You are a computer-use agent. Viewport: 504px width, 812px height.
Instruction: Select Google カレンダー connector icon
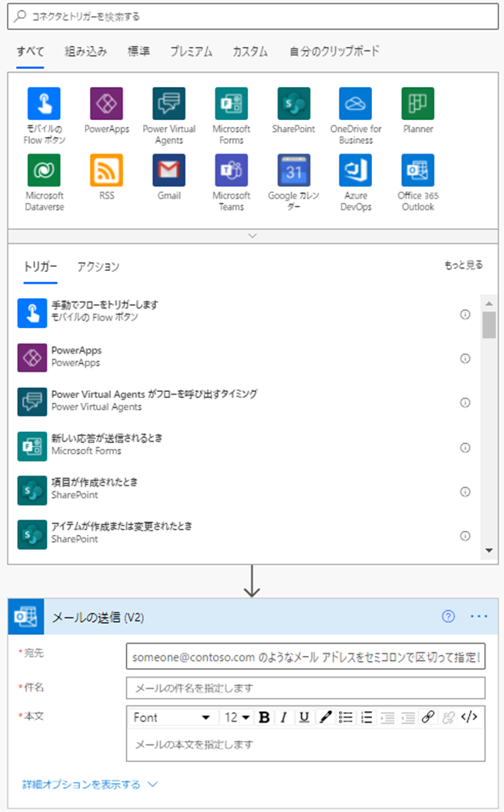point(294,170)
